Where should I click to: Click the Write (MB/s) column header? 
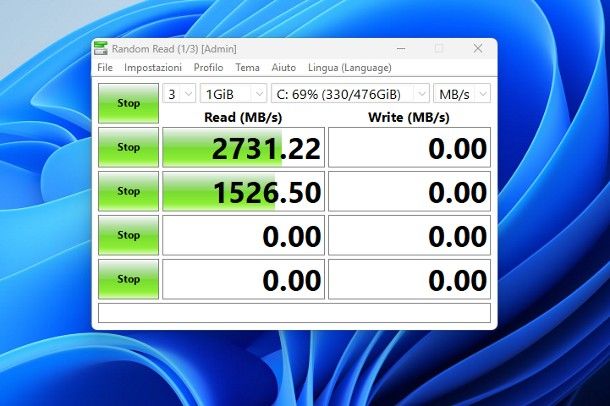tap(409, 117)
